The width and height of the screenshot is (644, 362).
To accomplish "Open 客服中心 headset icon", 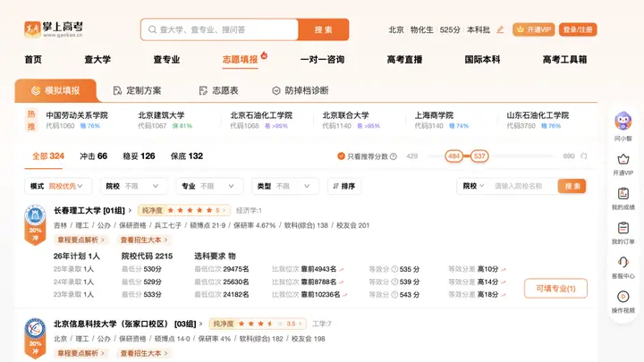I will pos(623,262).
